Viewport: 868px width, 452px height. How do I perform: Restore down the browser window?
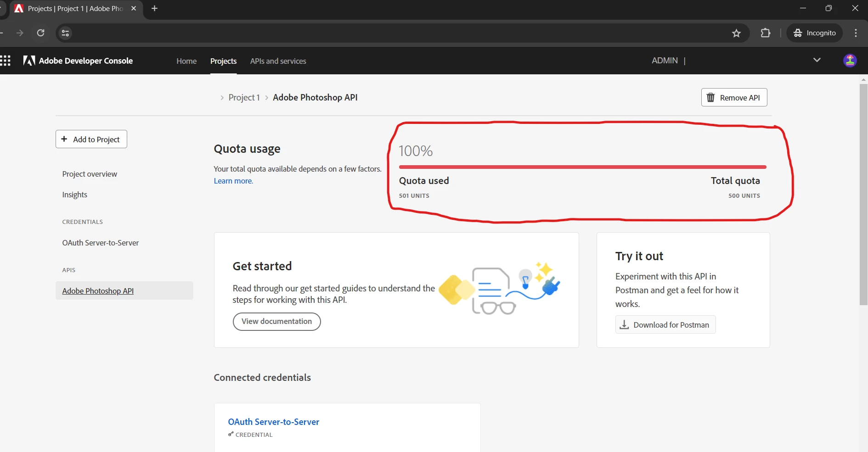829,8
